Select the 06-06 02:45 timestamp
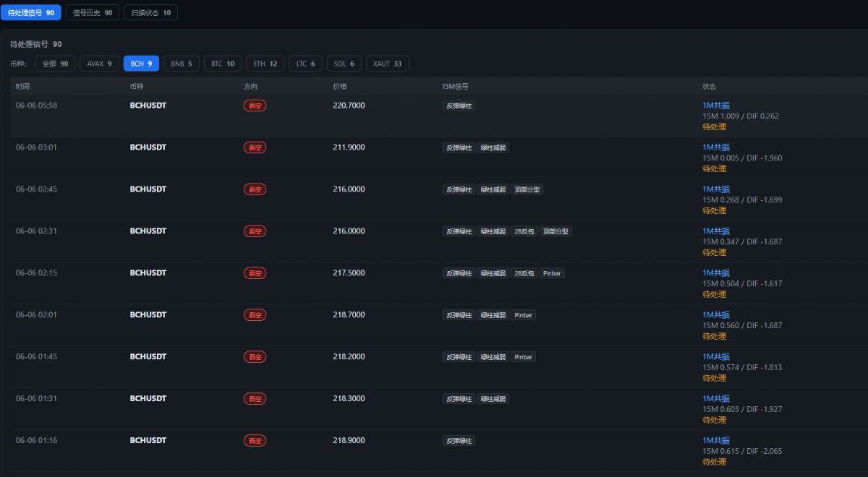868x477 pixels. (x=36, y=189)
